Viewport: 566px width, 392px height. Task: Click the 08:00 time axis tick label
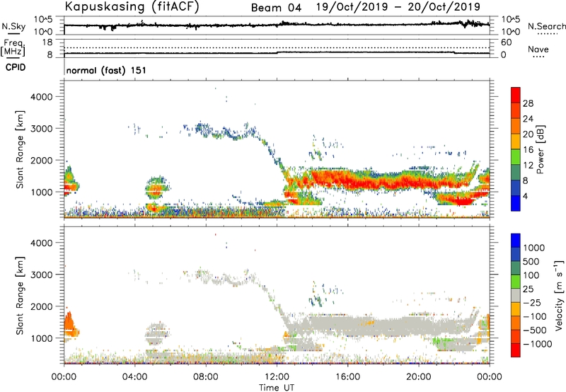206,377
